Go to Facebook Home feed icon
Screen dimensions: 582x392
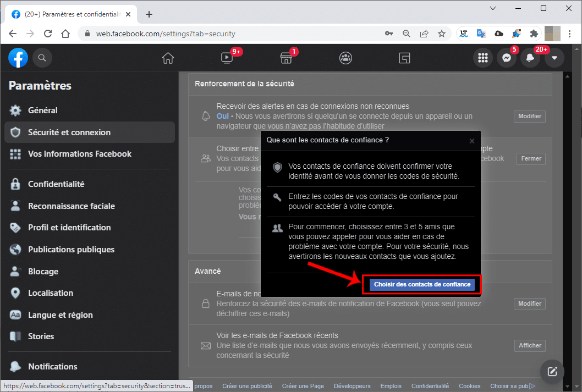pos(168,58)
